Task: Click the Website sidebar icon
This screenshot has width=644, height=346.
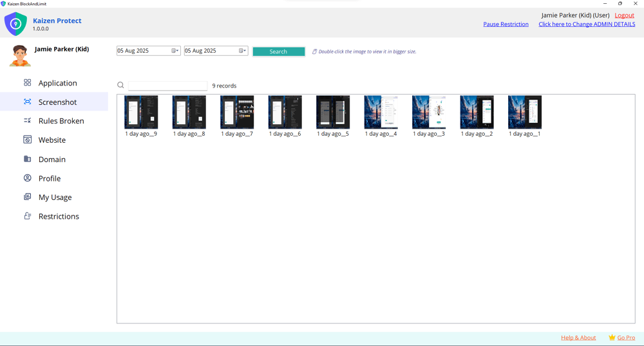Action: (x=27, y=140)
